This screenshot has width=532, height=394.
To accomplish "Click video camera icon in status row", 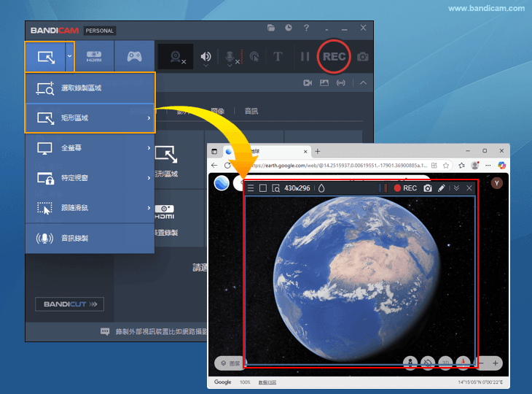I will click(x=308, y=83).
